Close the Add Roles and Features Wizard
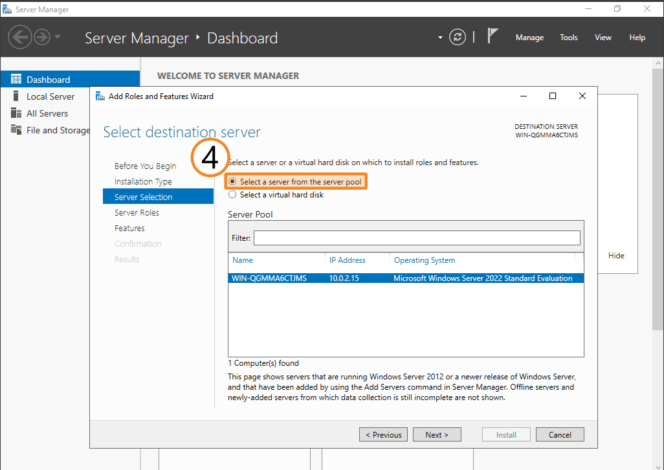 582,96
